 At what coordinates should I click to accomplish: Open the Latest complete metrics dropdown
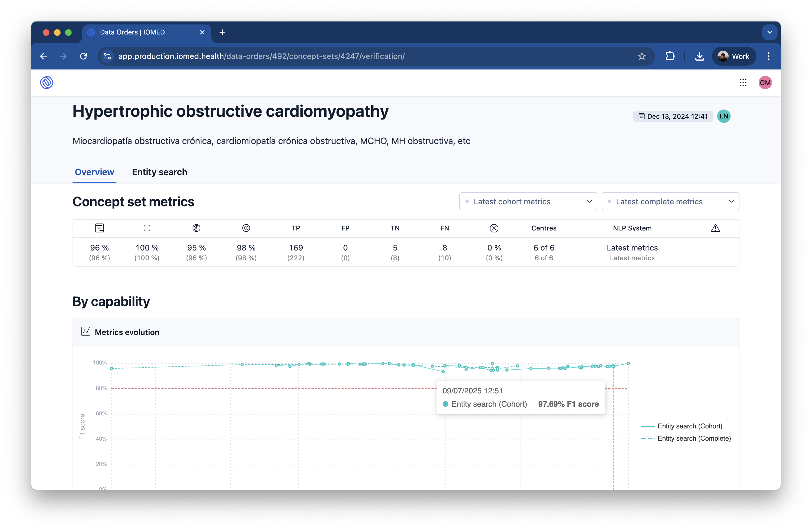coord(670,201)
